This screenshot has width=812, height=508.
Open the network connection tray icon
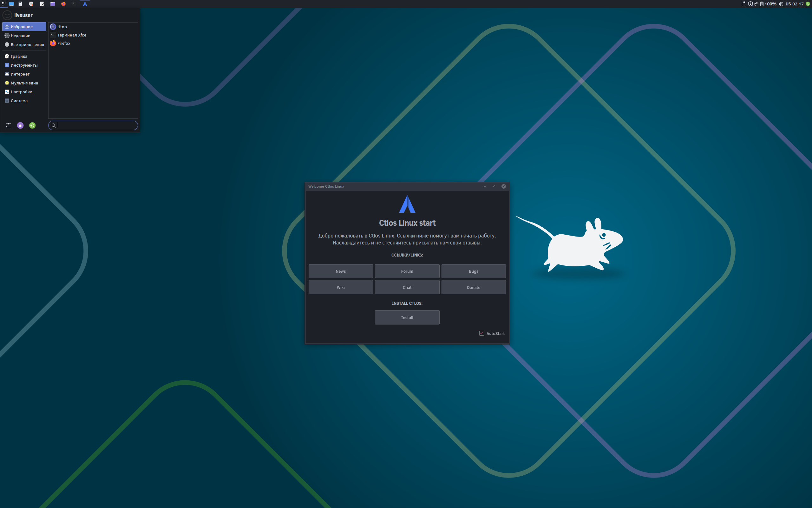[x=756, y=4]
